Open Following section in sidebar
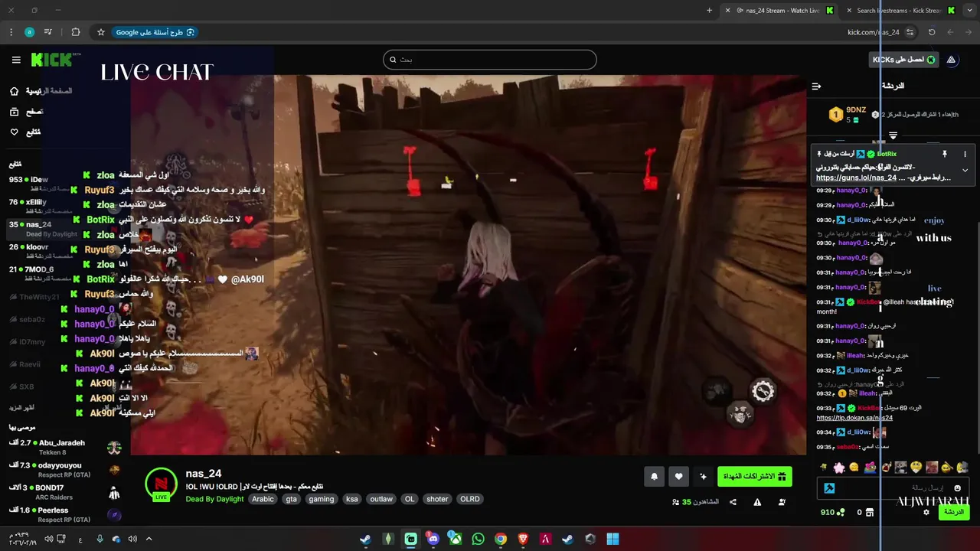Viewport: 980px width, 551px height. pos(25,132)
